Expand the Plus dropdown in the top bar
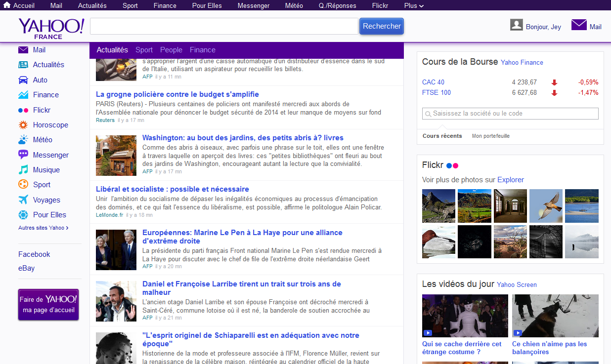The width and height of the screenshot is (611, 364). [414, 6]
